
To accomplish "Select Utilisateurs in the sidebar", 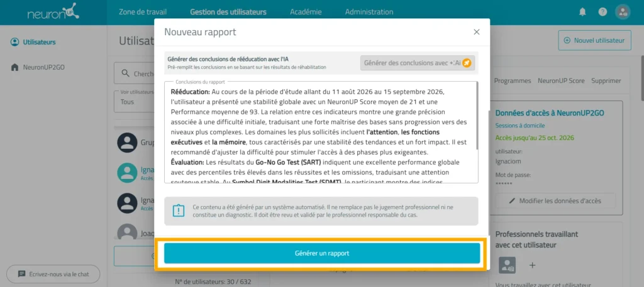I will pyautogui.click(x=40, y=42).
